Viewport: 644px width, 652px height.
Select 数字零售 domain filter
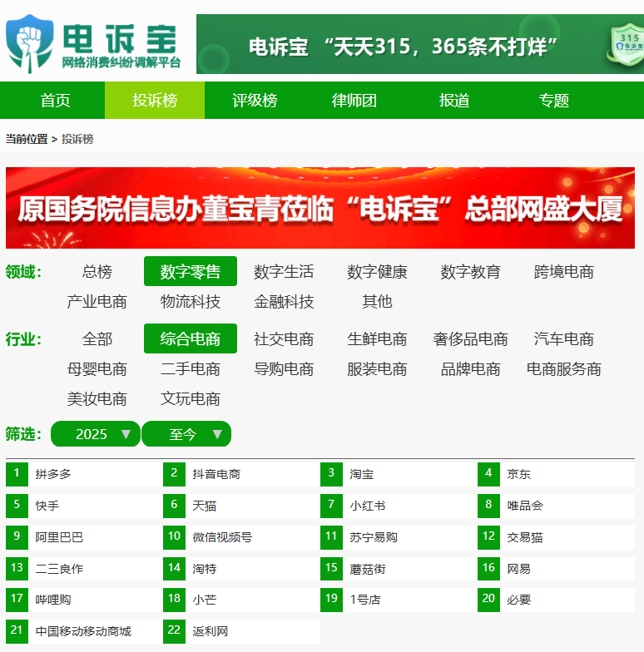pyautogui.click(x=191, y=271)
